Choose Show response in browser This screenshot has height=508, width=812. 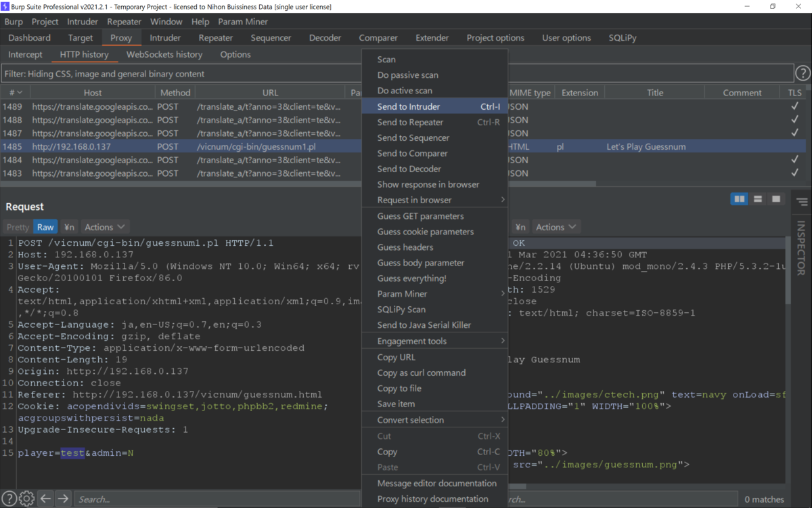coord(434,184)
